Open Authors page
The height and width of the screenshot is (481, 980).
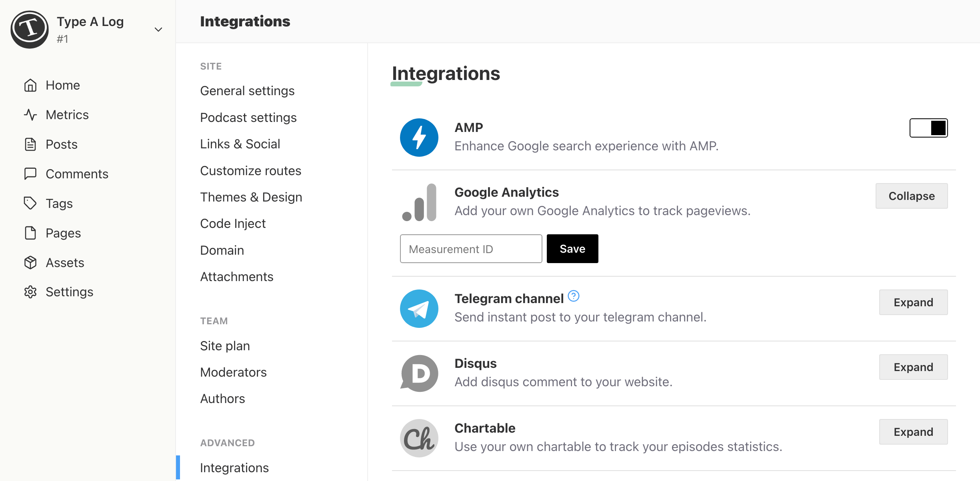pos(222,399)
